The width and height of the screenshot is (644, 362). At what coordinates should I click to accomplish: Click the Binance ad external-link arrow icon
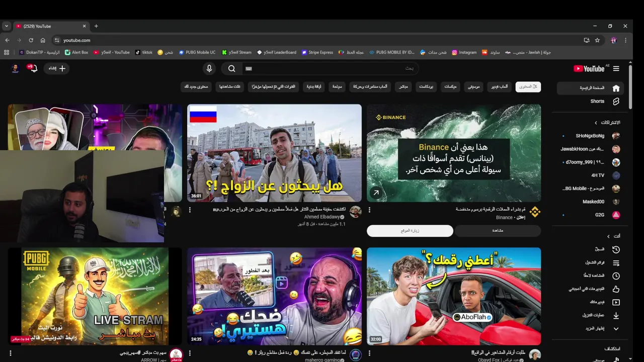(375, 193)
